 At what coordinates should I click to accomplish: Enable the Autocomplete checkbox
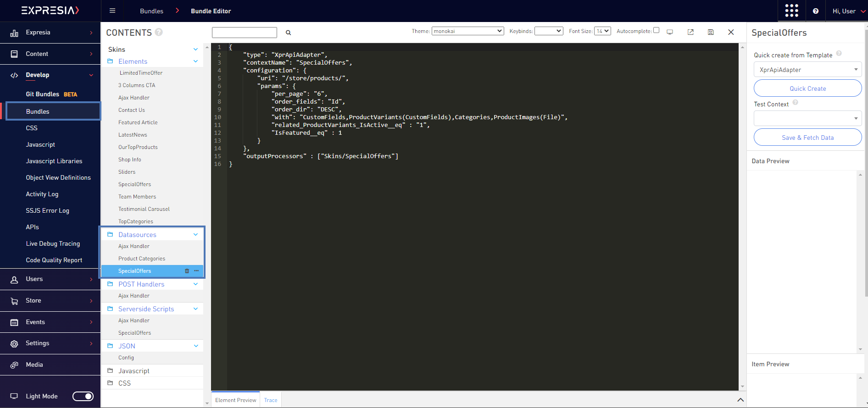(656, 30)
